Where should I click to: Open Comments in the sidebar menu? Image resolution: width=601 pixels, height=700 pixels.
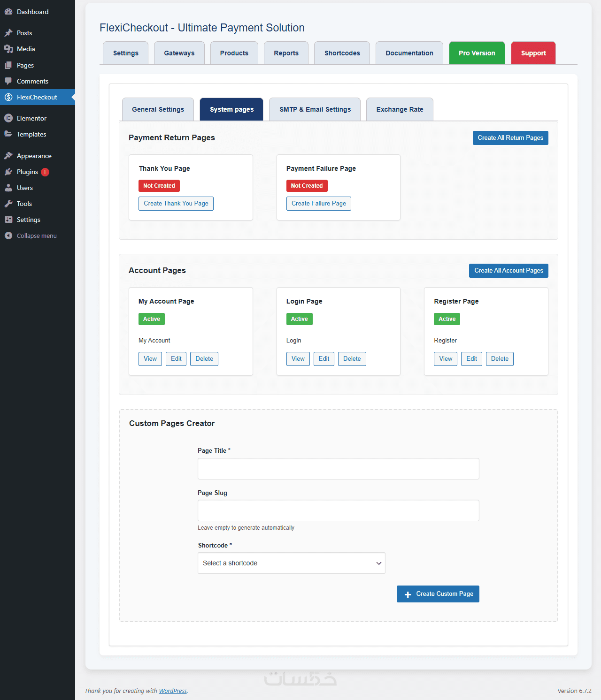[38, 81]
